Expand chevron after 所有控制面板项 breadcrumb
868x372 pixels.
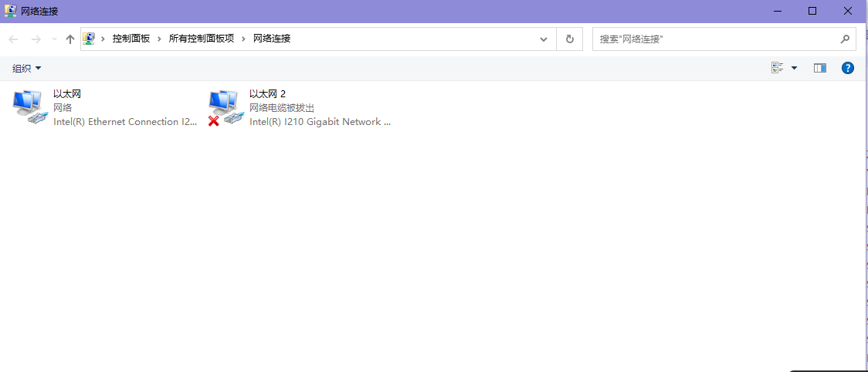coord(243,39)
